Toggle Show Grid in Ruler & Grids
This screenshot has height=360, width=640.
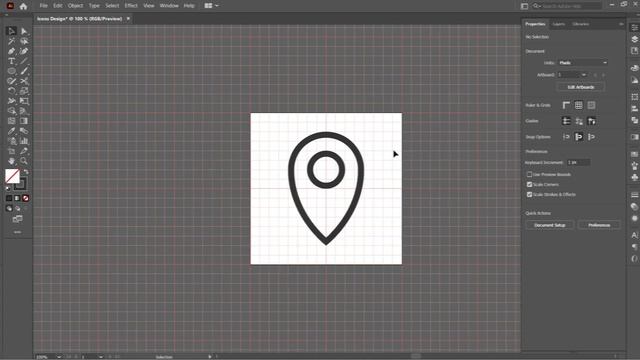pos(579,105)
